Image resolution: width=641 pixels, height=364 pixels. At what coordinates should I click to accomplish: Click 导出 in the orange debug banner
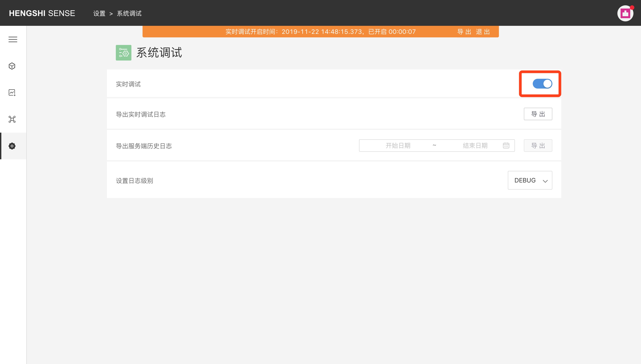[x=464, y=32]
